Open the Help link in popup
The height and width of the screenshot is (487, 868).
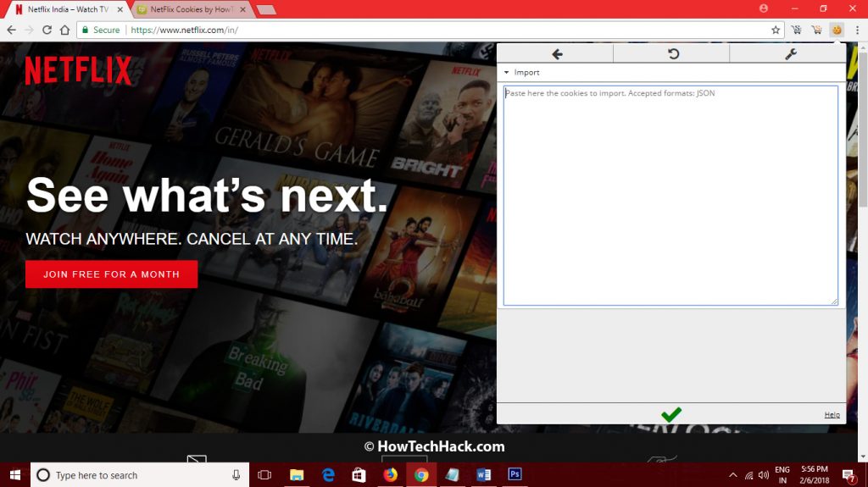(832, 414)
